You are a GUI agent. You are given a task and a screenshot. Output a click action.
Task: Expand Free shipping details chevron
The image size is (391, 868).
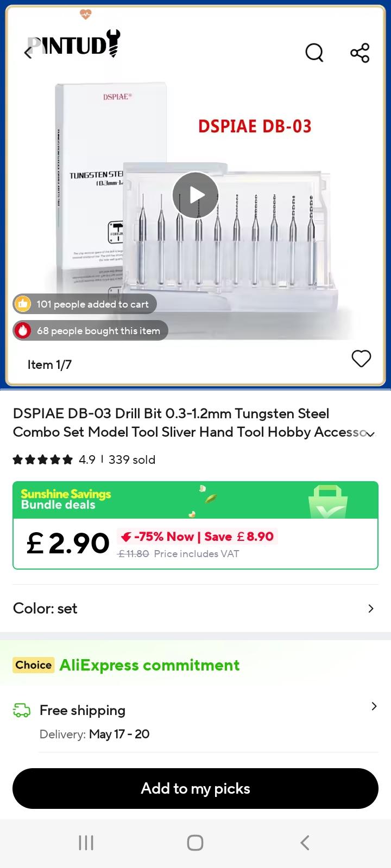[x=374, y=706]
